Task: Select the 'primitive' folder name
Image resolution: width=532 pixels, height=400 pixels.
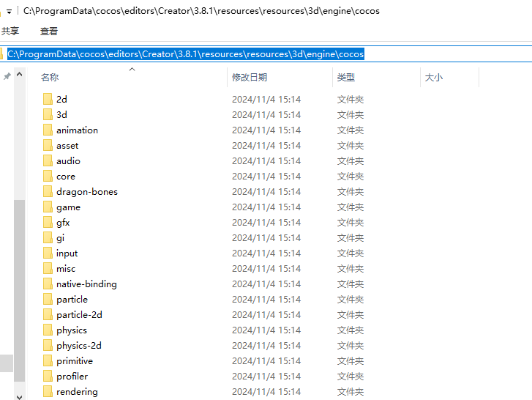Action: (x=75, y=361)
